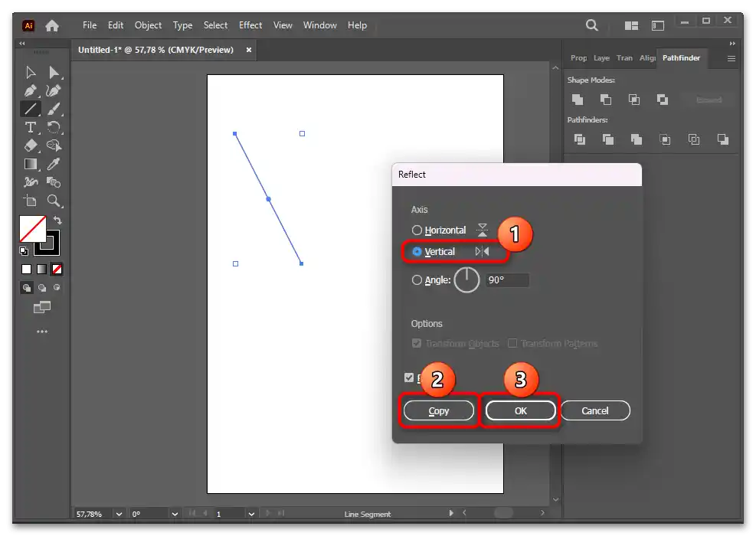The width and height of the screenshot is (756, 536).
Task: Switch to the Layers panel tab
Action: (x=601, y=58)
